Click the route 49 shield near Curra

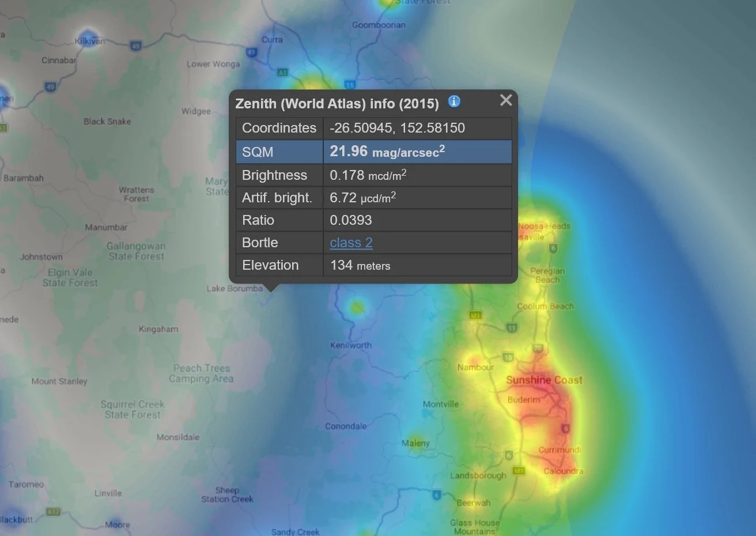coord(251,52)
